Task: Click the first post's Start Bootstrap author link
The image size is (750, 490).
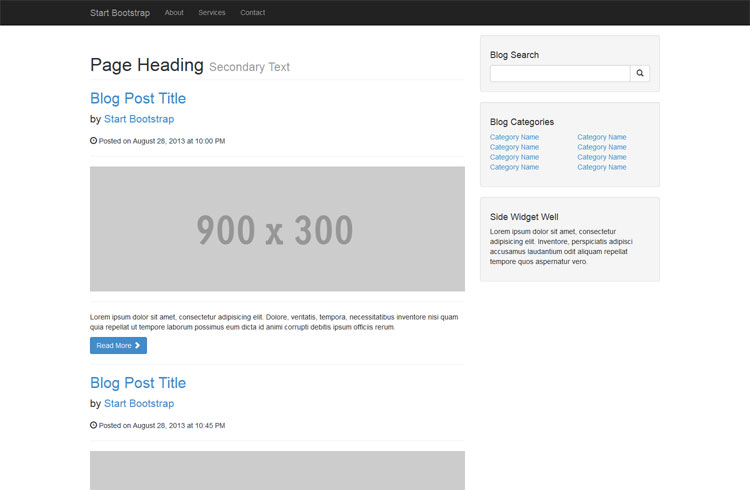Action: (x=139, y=119)
